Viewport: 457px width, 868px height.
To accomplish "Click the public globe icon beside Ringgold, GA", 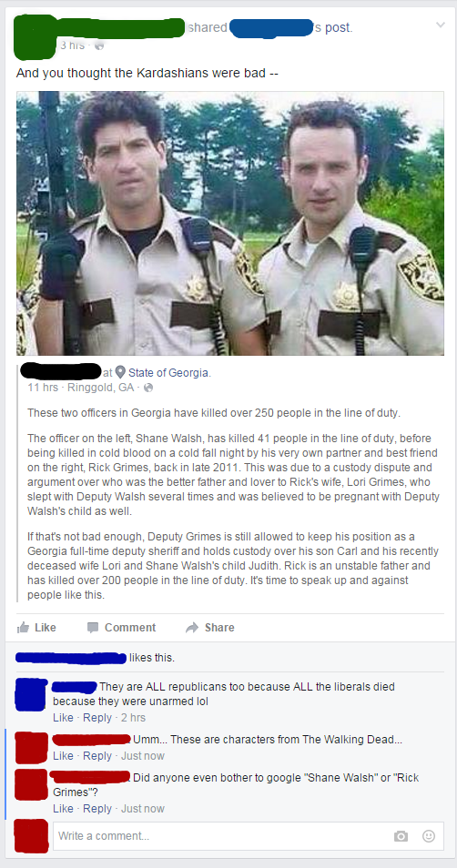I will [x=147, y=388].
